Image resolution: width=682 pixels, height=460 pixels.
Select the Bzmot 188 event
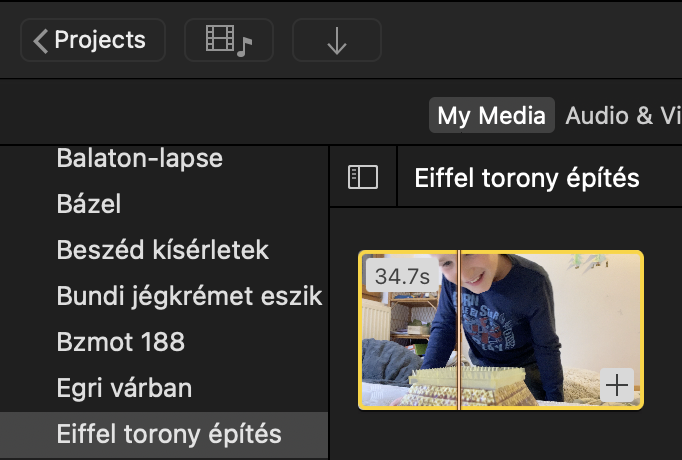120,342
